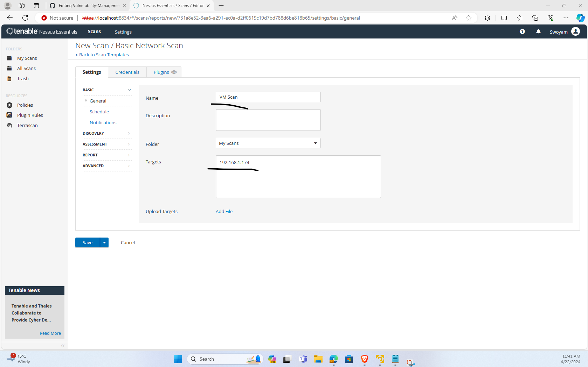Select the My Scans folder icon
This screenshot has height=367, width=588.
click(x=9, y=58)
